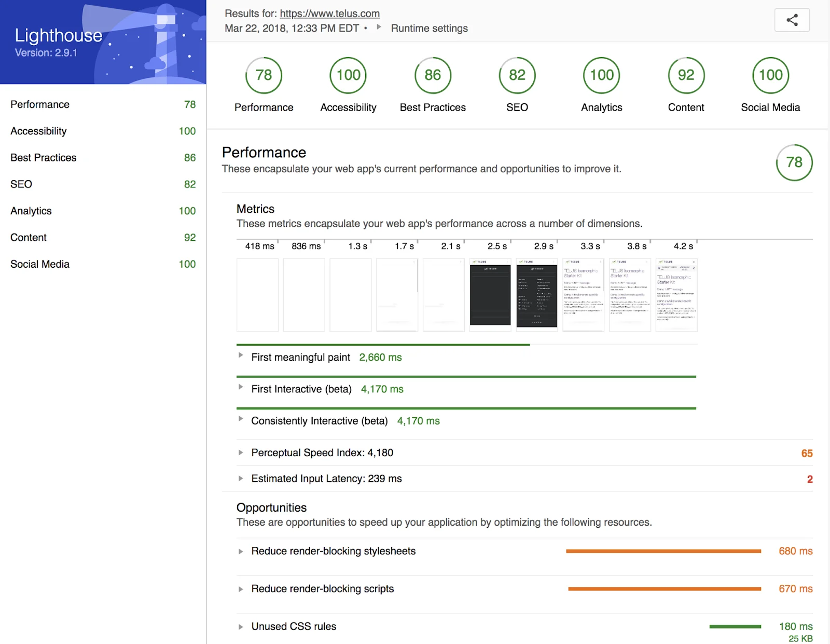Viewport: 830px width, 644px height.
Task: Click the 2.1 s filmstrip thumbnail
Action: 444,295
